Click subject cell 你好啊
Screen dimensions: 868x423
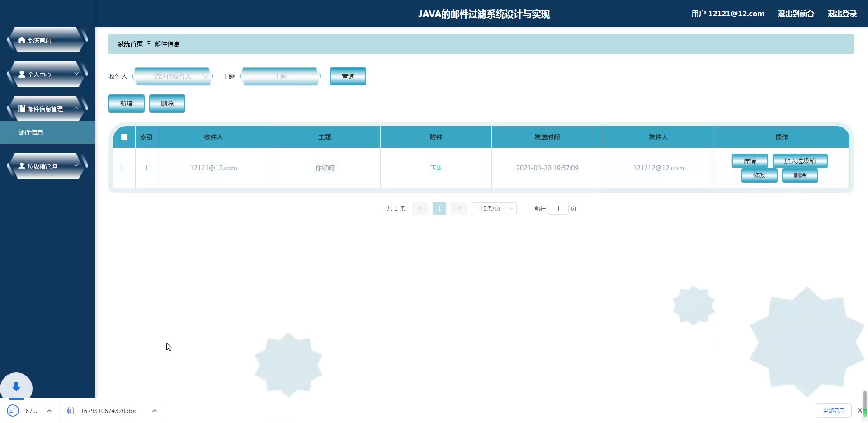(x=325, y=168)
